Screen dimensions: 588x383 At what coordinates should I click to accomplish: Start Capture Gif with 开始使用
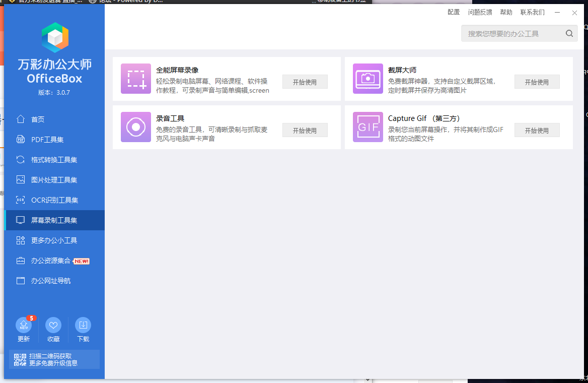point(537,131)
